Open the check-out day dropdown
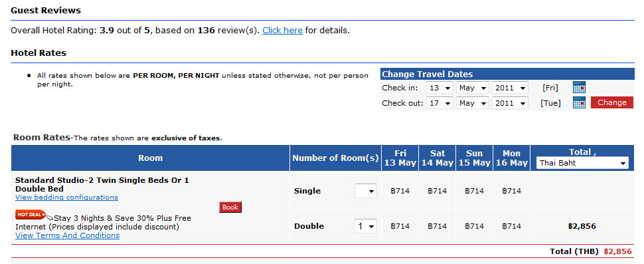Screen dimensions: 644x264 click(440, 103)
